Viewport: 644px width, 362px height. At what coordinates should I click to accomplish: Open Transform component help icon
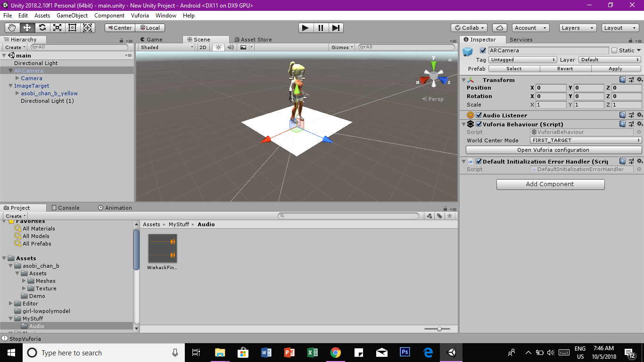tap(623, 80)
